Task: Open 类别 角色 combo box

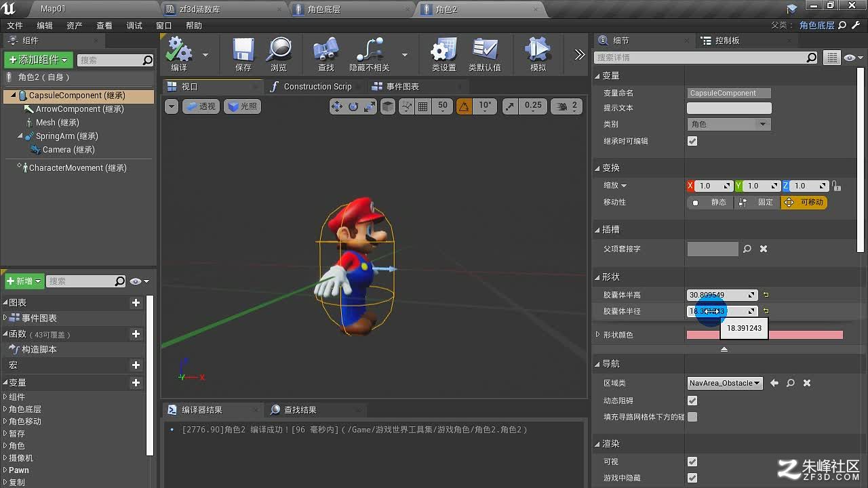Action: (728, 124)
